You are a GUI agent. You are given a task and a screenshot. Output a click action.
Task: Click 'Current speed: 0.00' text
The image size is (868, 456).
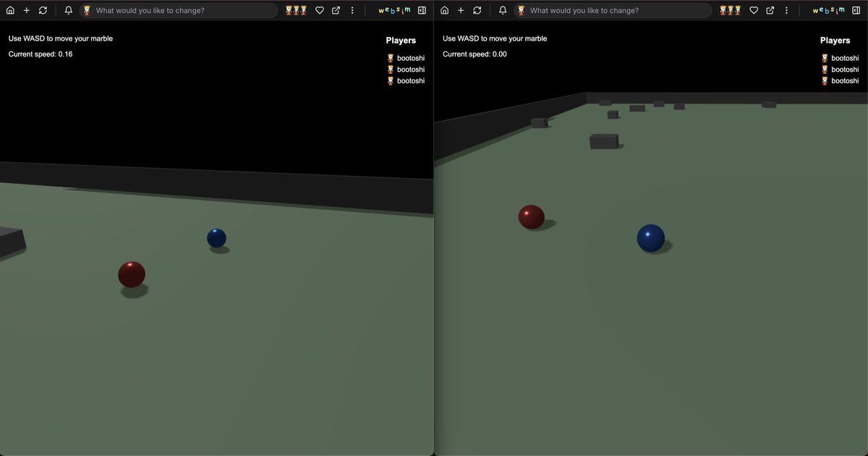pos(475,54)
